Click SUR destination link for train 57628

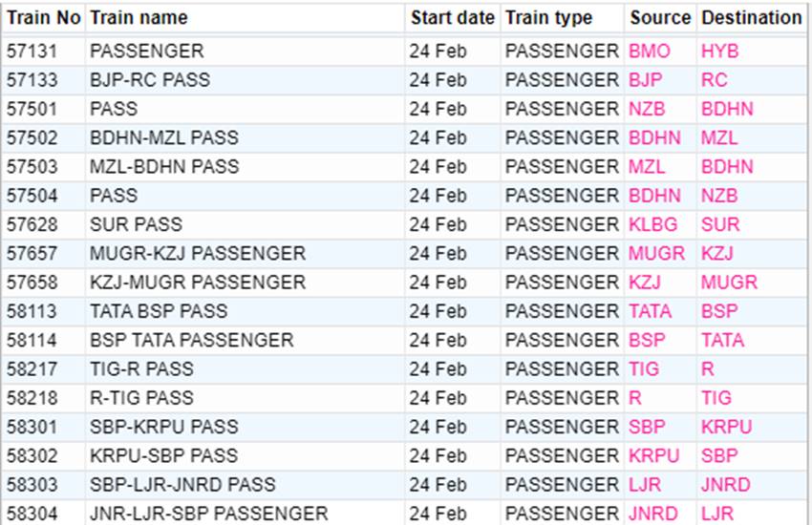[720, 224]
